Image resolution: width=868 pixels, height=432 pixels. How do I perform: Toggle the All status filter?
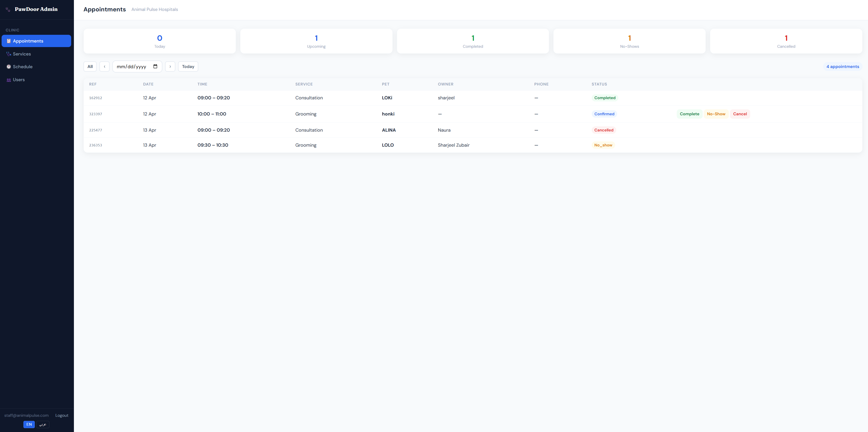[90, 66]
